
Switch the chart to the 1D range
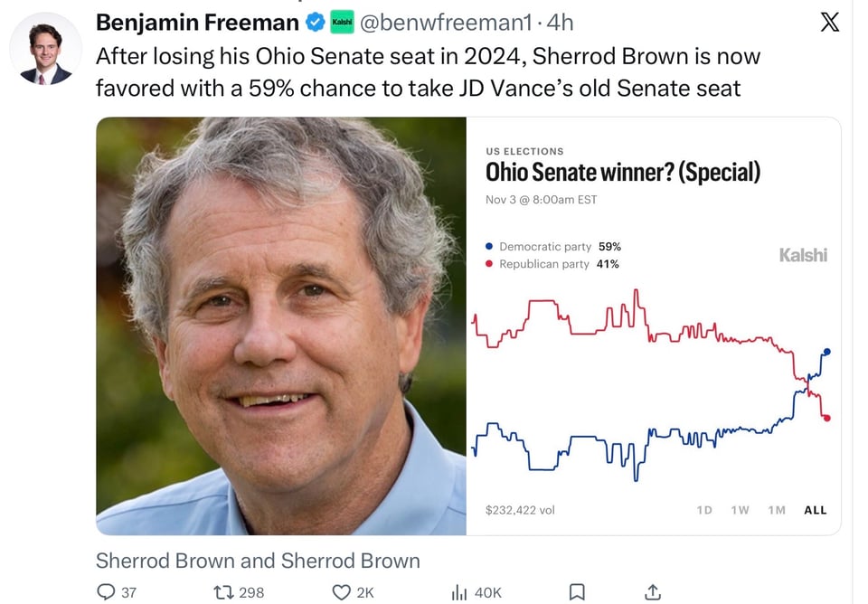(x=704, y=510)
